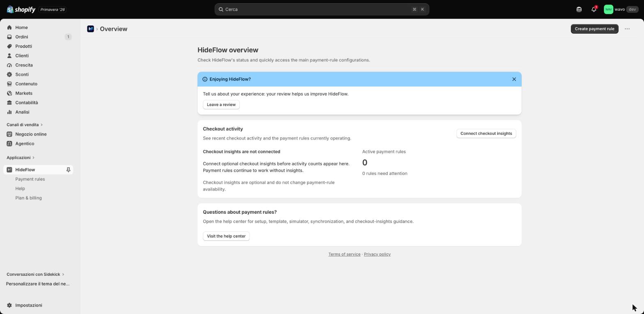
Task: Open Impostazioni settings label
Action: coord(29,305)
